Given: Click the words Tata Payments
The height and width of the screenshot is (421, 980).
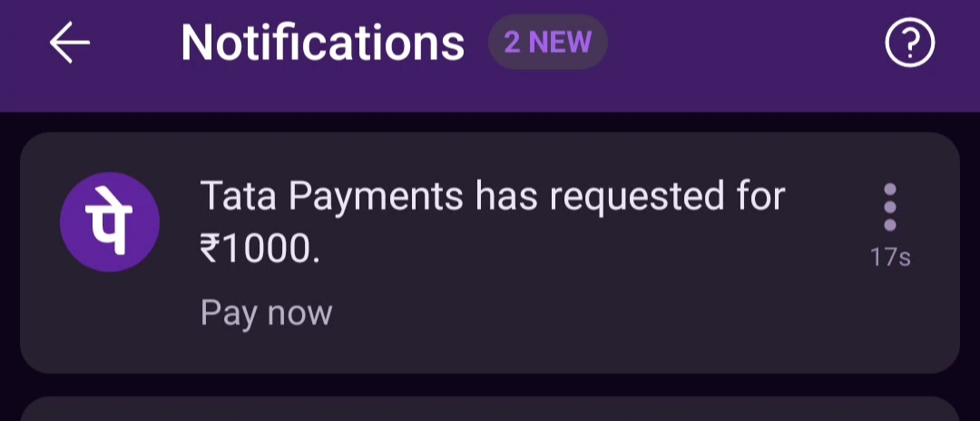Looking at the screenshot, I should coord(333,197).
